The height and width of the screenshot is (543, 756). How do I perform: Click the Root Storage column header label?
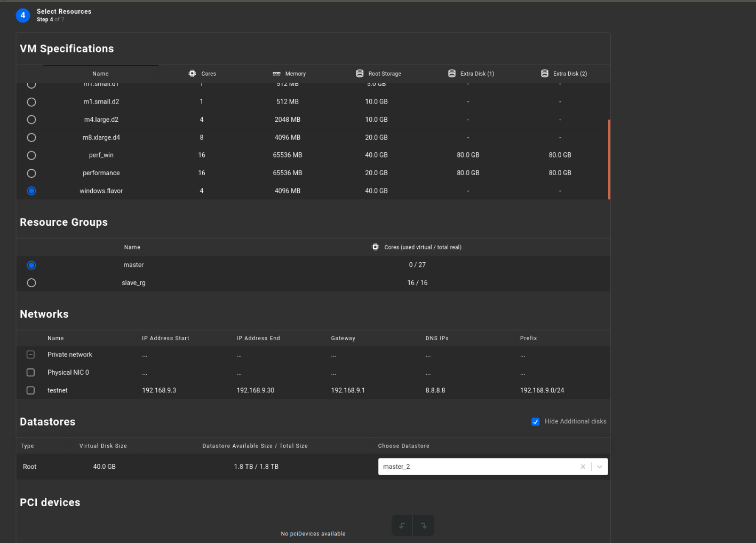[x=385, y=74]
